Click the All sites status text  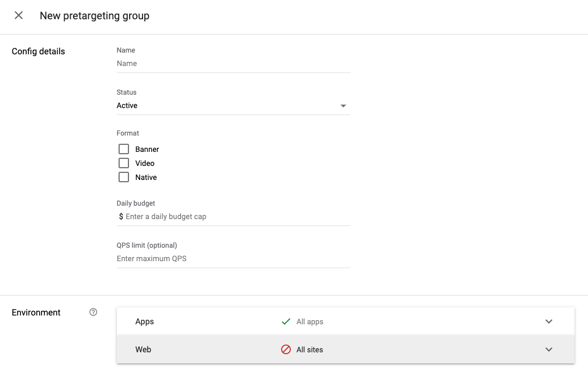(x=309, y=349)
